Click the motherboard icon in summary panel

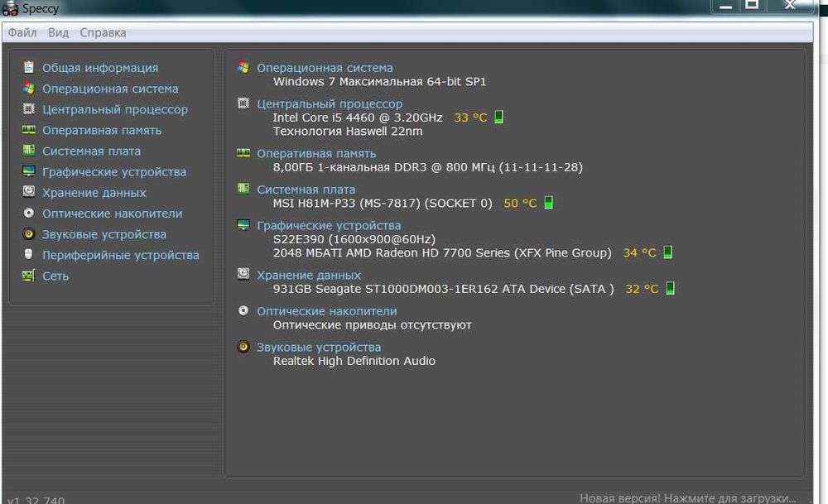pos(243,189)
